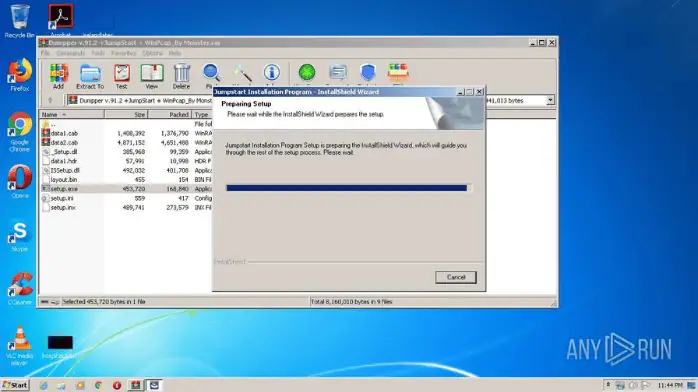Sort files by the Name column header
The height and width of the screenshot is (392, 698).
[72, 114]
